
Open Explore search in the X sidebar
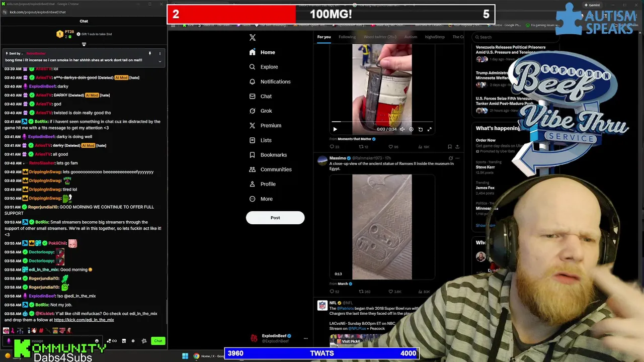tap(264, 67)
